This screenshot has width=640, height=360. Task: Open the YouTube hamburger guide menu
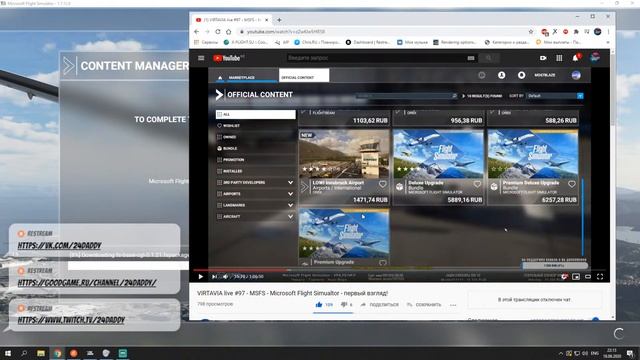[201, 58]
